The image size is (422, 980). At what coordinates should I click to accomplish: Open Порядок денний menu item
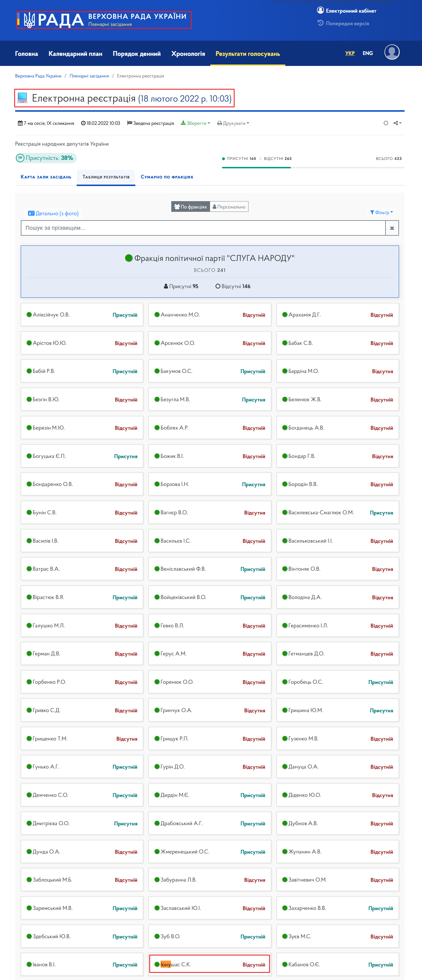coord(137,54)
